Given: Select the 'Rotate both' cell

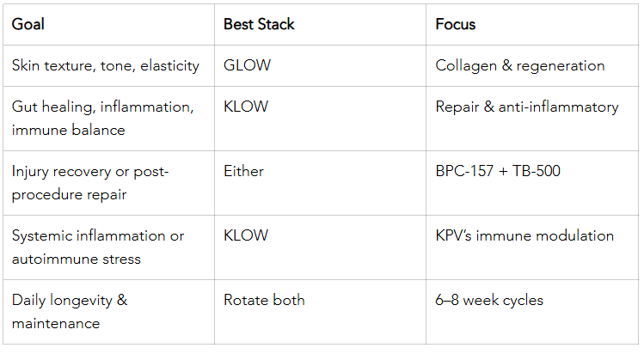Looking at the screenshot, I should coord(264,300).
